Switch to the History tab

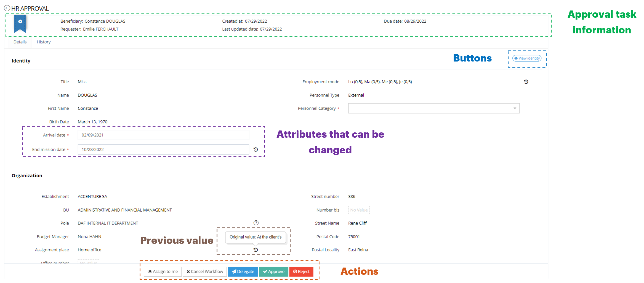tap(44, 42)
